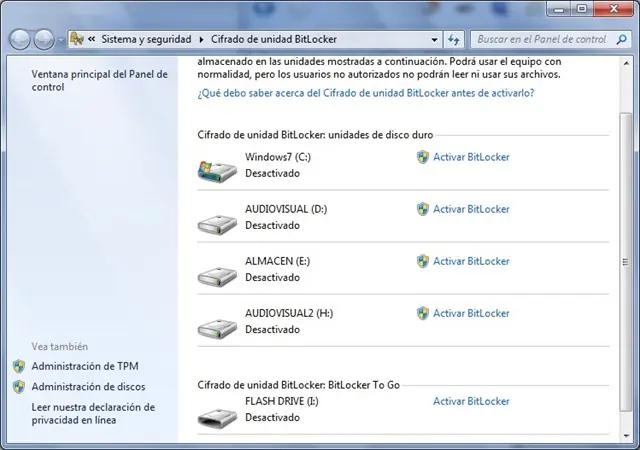Viewport: 640px width, 450px height.
Task: Click the 'Windows7 (C:)' drive name
Action: (278, 157)
